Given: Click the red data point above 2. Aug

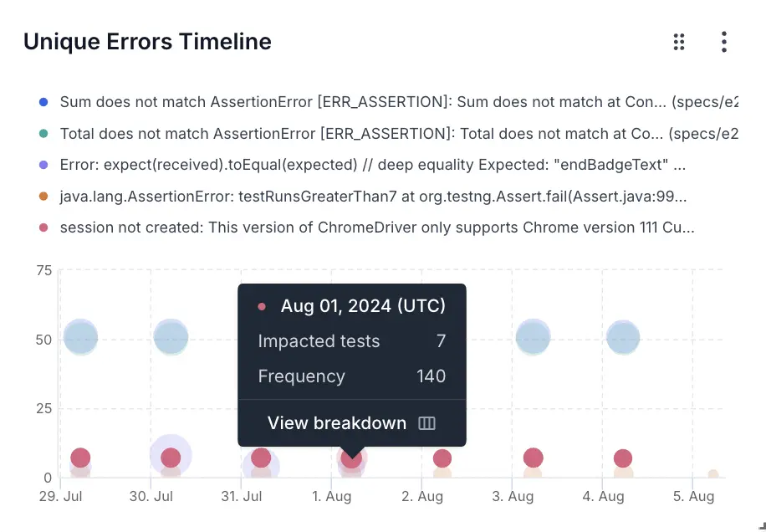Looking at the screenshot, I should [x=442, y=458].
